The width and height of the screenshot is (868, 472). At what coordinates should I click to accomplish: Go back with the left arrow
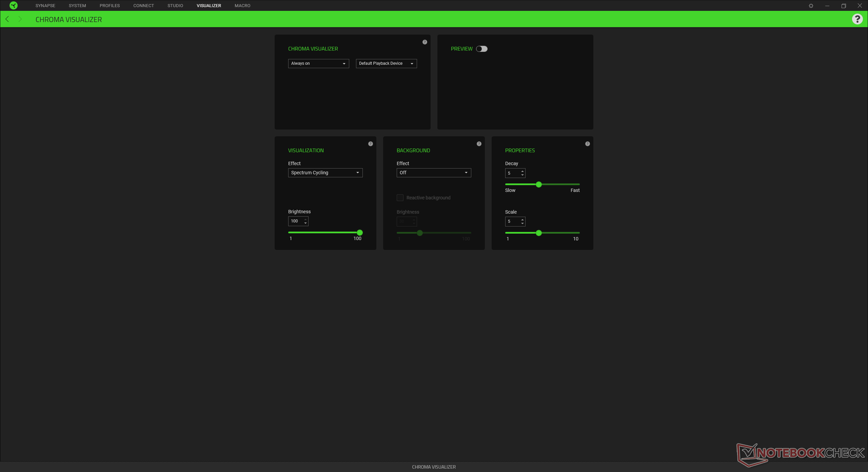tap(7, 19)
